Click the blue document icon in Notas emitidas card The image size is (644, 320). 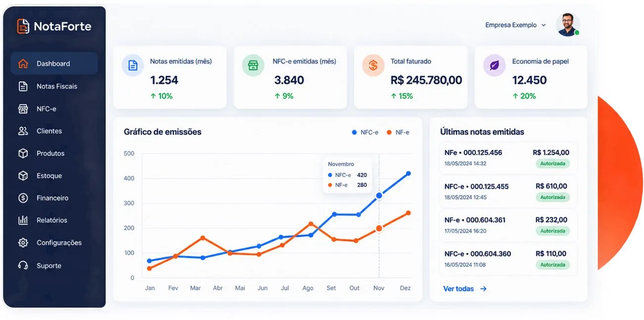click(x=133, y=65)
